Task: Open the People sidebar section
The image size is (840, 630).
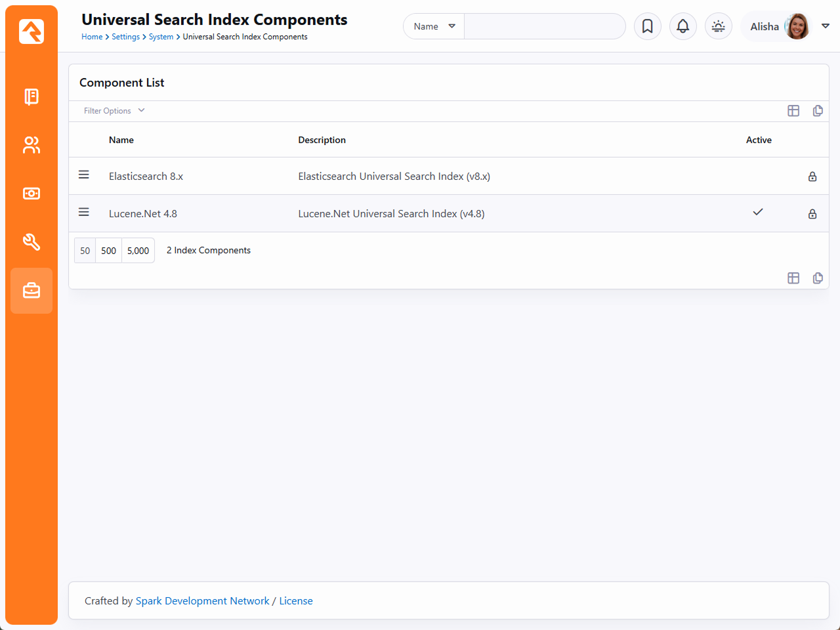Action: coord(31,145)
